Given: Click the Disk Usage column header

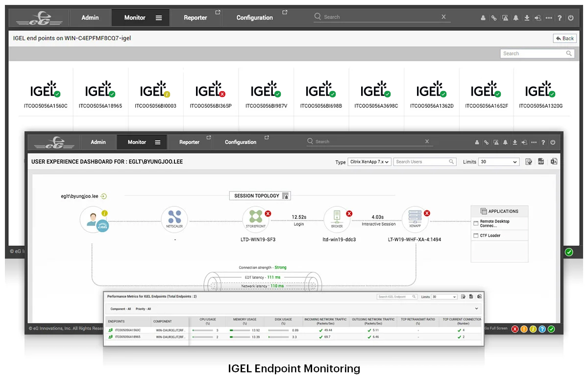Looking at the screenshot, I should point(283,321).
